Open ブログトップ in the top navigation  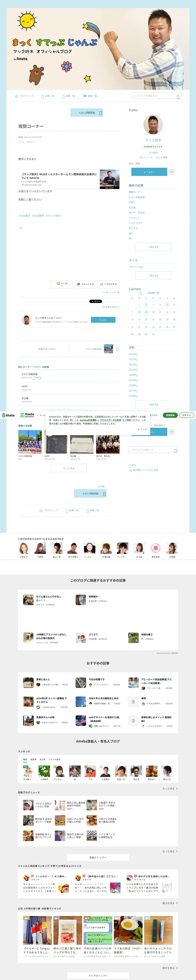(x=24, y=96)
